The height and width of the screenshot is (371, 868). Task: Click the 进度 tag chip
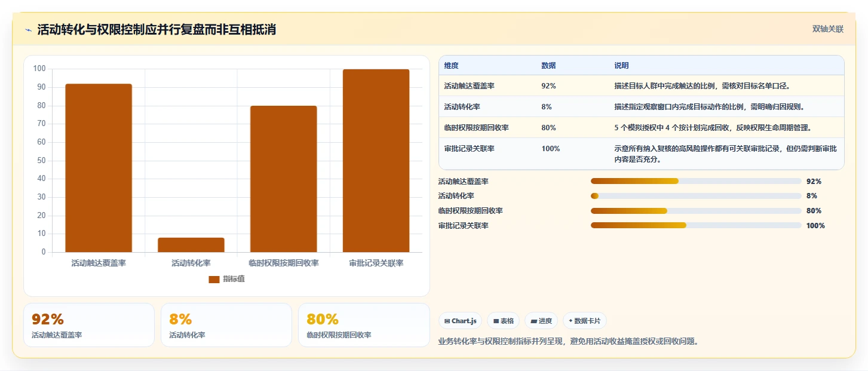(x=541, y=321)
